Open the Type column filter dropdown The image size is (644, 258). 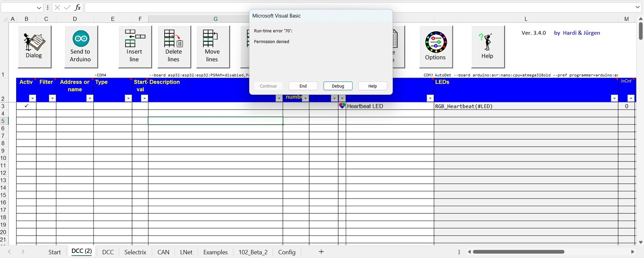pos(128,98)
